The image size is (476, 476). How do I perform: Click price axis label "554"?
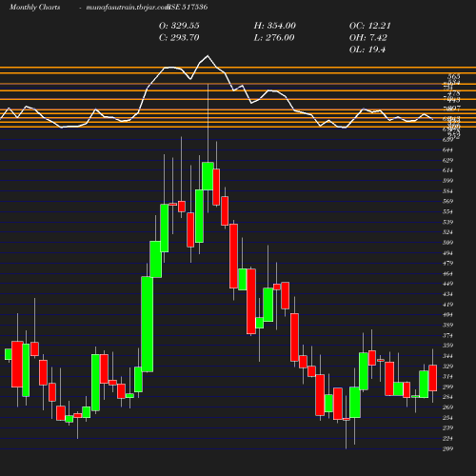[447, 211]
